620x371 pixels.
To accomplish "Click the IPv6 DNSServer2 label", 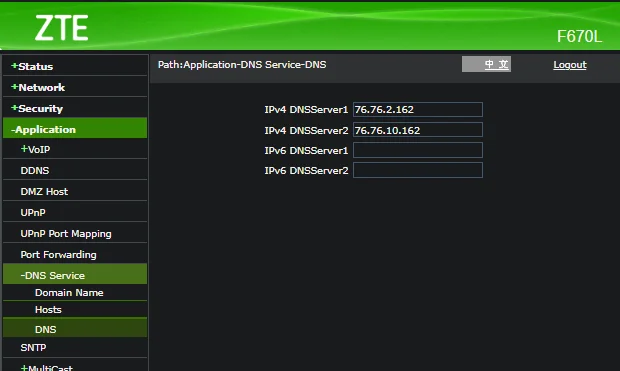I will tap(306, 170).
